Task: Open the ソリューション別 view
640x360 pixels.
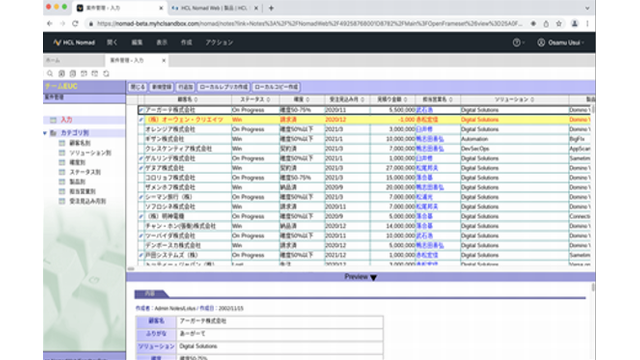Action: (90, 153)
